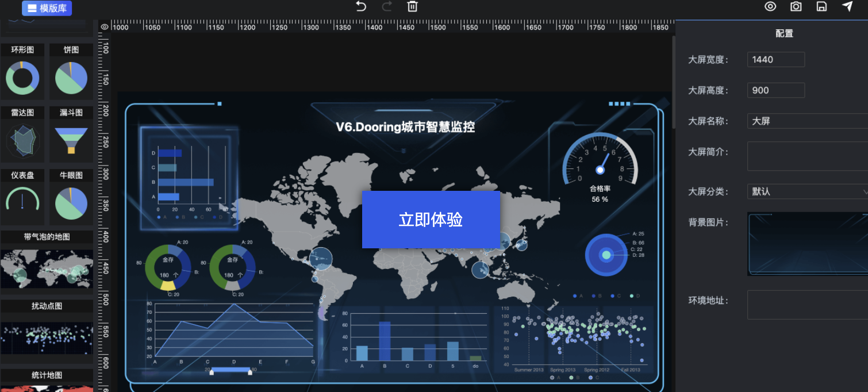Pick the 雷达图 radar chart component
The height and width of the screenshot is (392, 868).
[22, 134]
